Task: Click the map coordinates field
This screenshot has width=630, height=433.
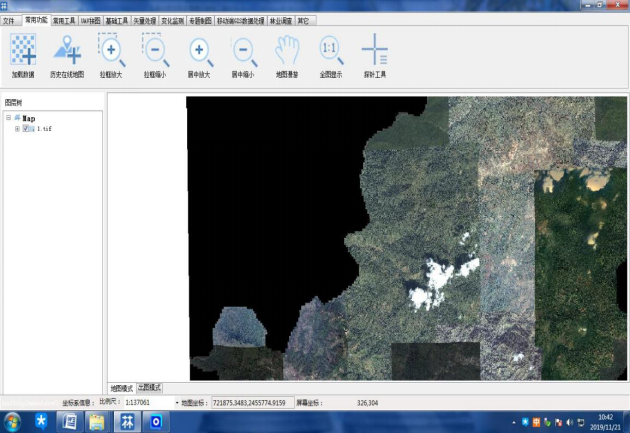Action: [252, 403]
